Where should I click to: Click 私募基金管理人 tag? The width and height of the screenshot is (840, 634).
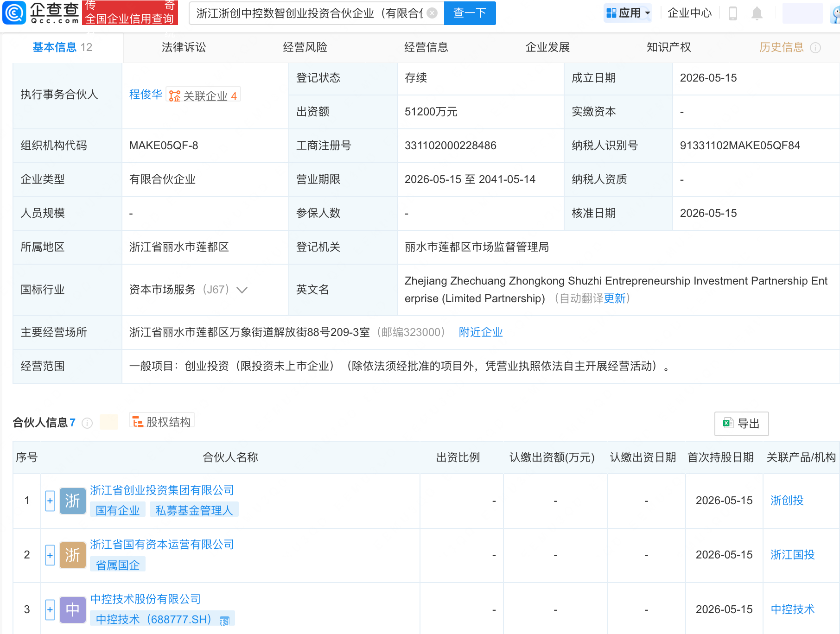coord(194,510)
